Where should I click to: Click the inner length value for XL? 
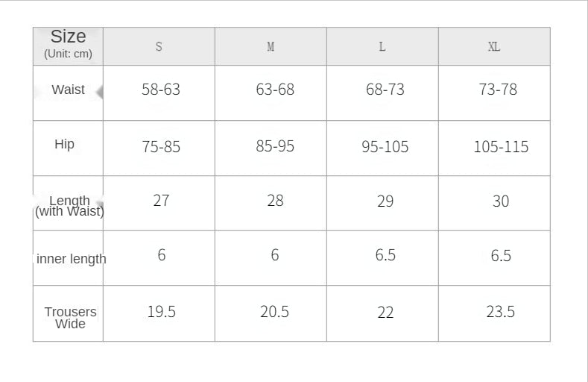[501, 256]
